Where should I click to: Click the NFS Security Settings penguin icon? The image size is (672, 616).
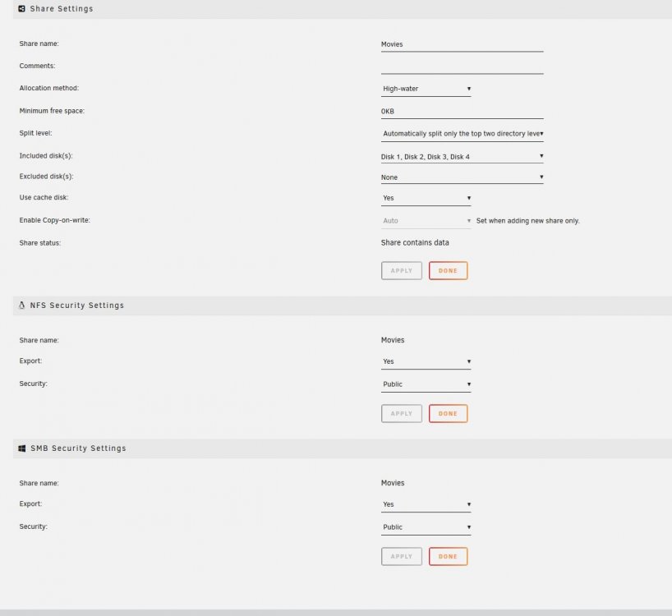pos(22,306)
